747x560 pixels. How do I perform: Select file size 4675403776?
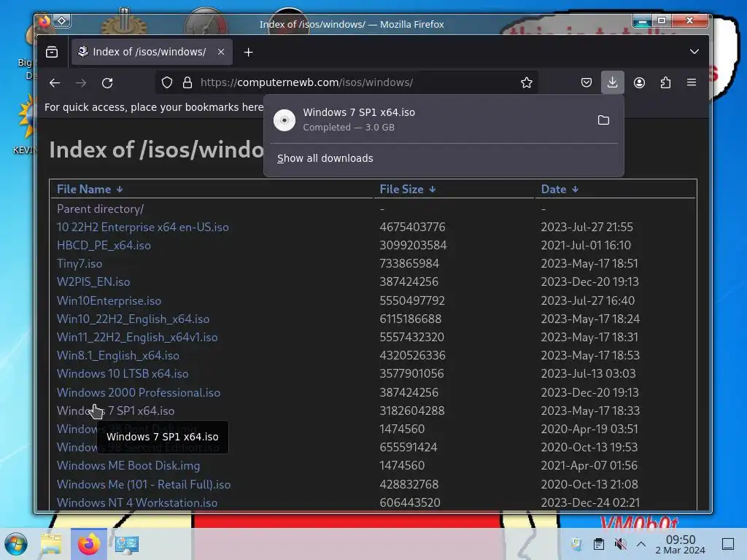(x=412, y=227)
